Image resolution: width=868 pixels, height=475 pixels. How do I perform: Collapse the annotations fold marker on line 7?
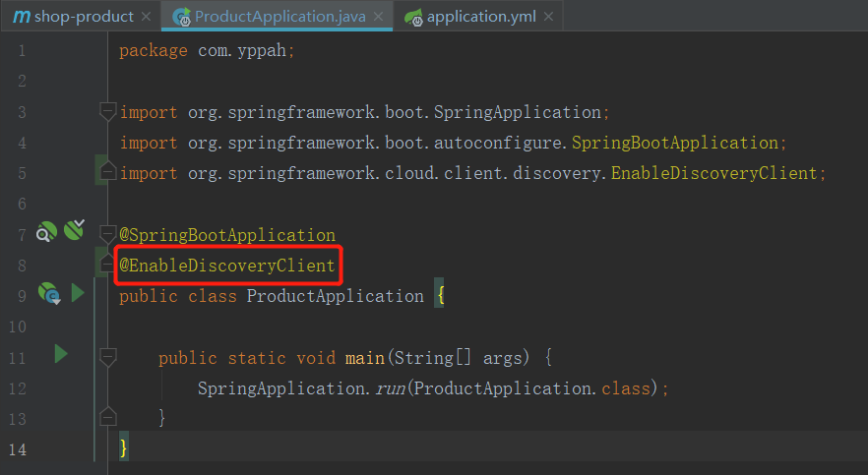107,234
